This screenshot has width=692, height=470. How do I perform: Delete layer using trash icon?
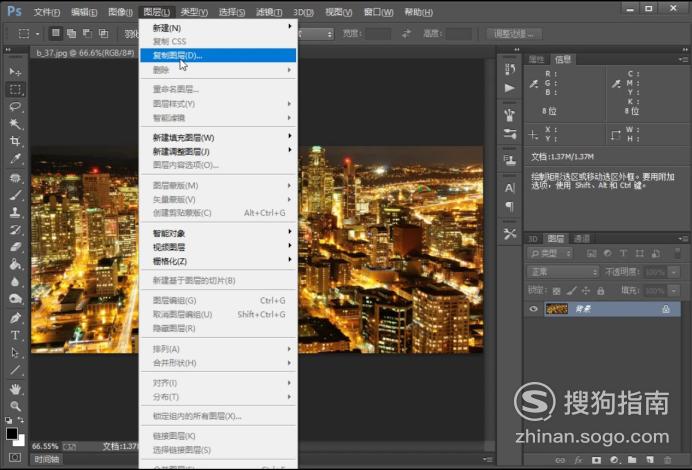668,460
